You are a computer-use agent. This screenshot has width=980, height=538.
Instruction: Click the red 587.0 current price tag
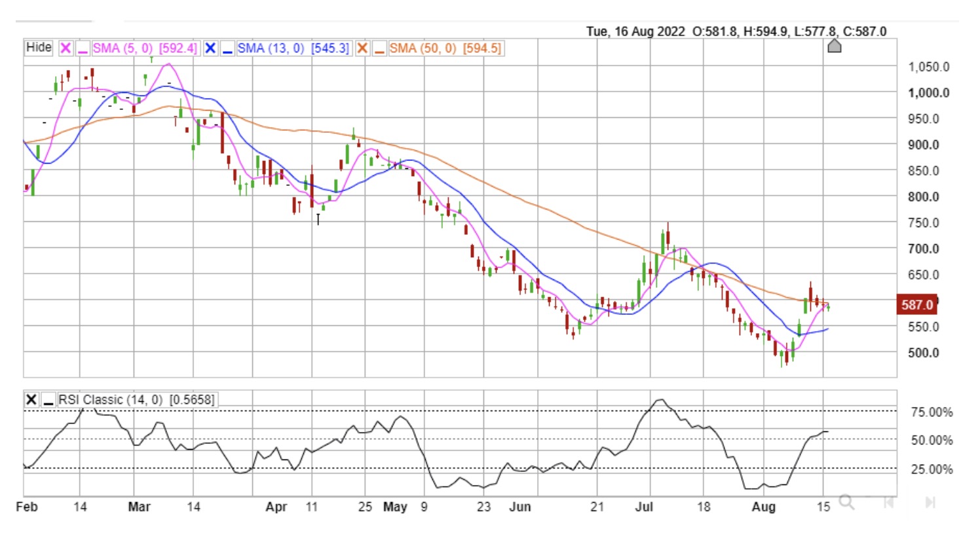pyautogui.click(x=916, y=304)
